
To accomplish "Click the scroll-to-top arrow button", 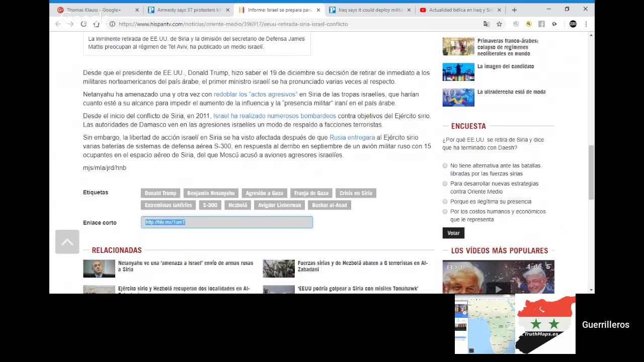I will coord(67,242).
